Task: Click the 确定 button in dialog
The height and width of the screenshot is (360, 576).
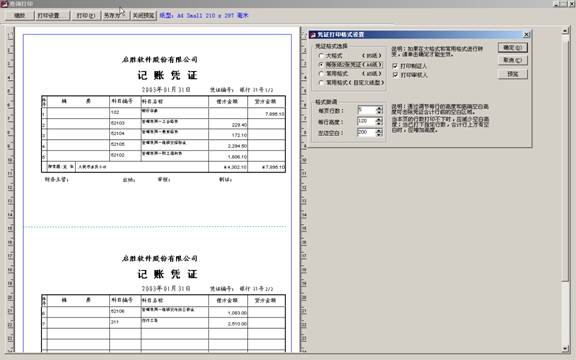Action: [513, 48]
